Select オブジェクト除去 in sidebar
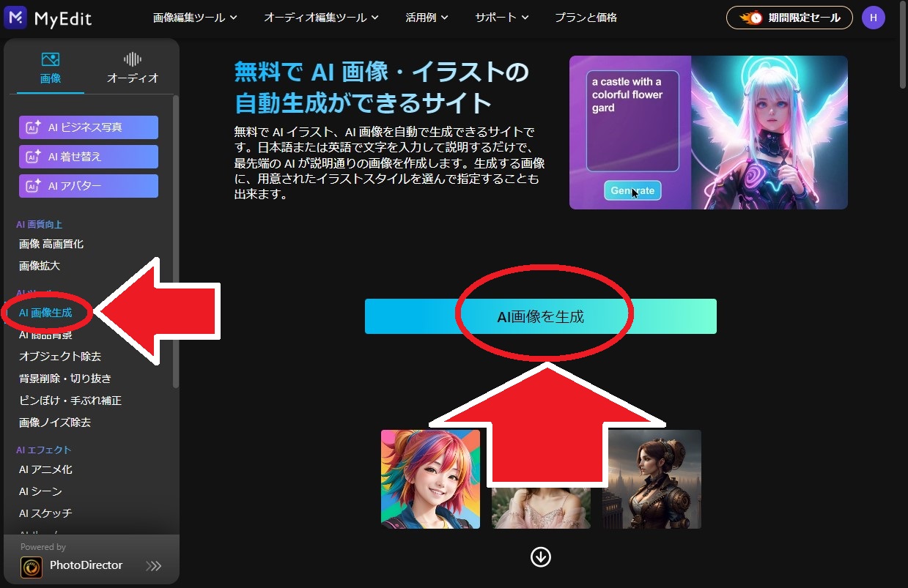The height and width of the screenshot is (588, 908). [x=60, y=357]
